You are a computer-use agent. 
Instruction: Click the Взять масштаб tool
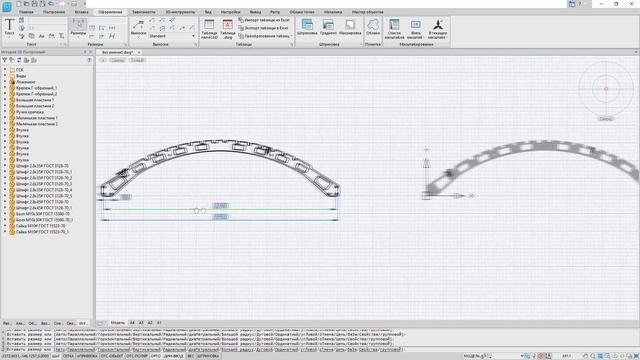pos(416,29)
